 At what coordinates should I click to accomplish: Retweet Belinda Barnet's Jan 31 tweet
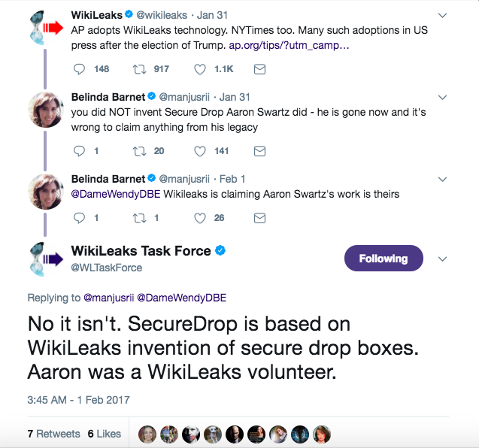138,151
